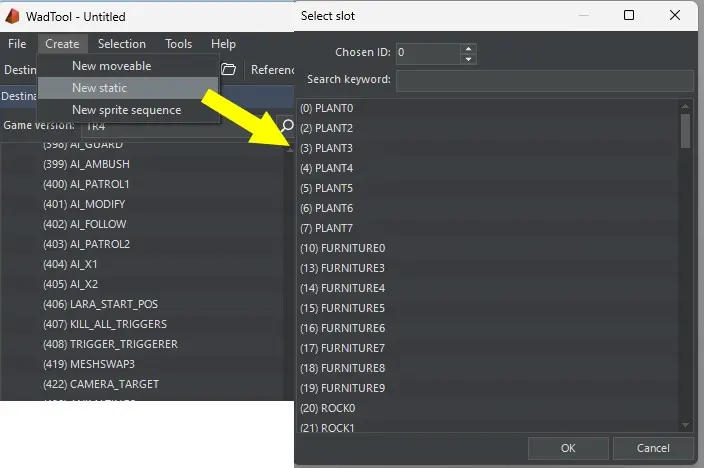This screenshot has width=704, height=468.
Task: Click the magnifier search icon
Action: 287,126
